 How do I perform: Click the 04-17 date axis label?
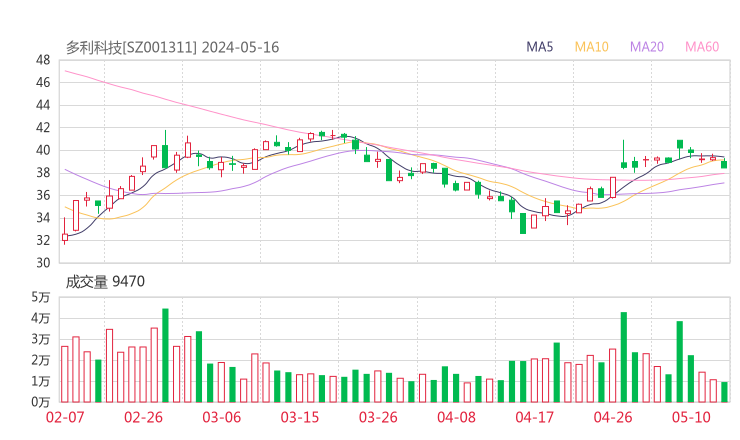535,417
